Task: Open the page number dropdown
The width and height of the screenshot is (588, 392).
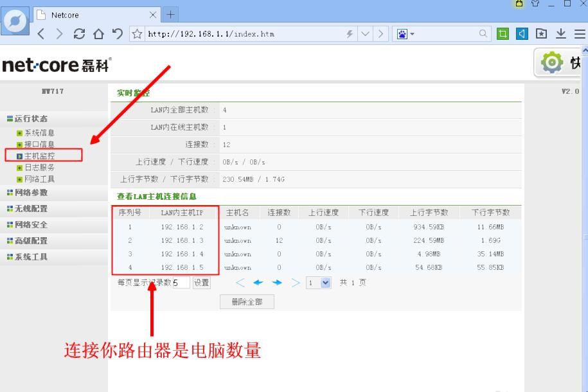Action: (325, 283)
